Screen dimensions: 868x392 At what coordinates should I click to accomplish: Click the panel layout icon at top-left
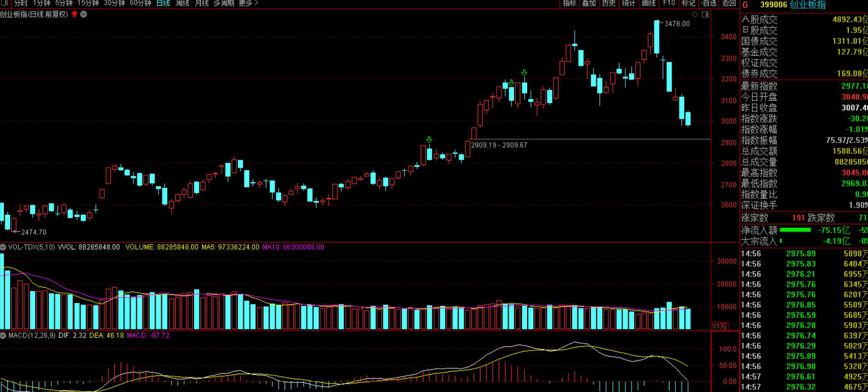pyautogui.click(x=5, y=3)
